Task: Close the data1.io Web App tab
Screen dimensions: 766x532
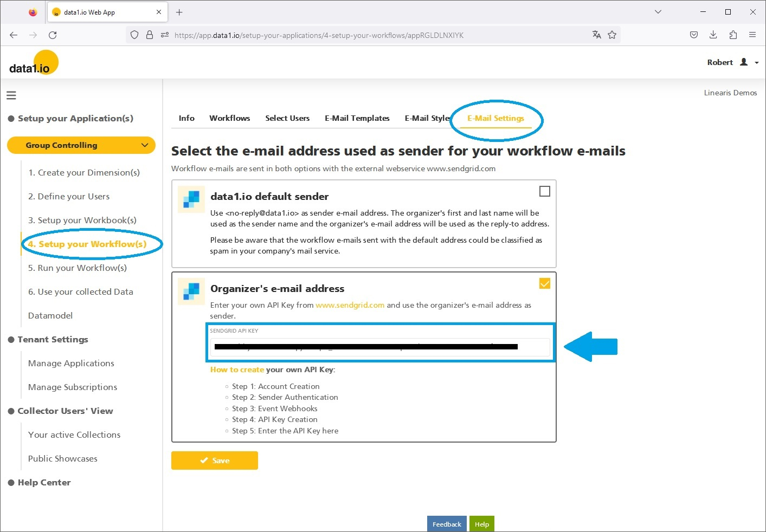Action: point(159,12)
